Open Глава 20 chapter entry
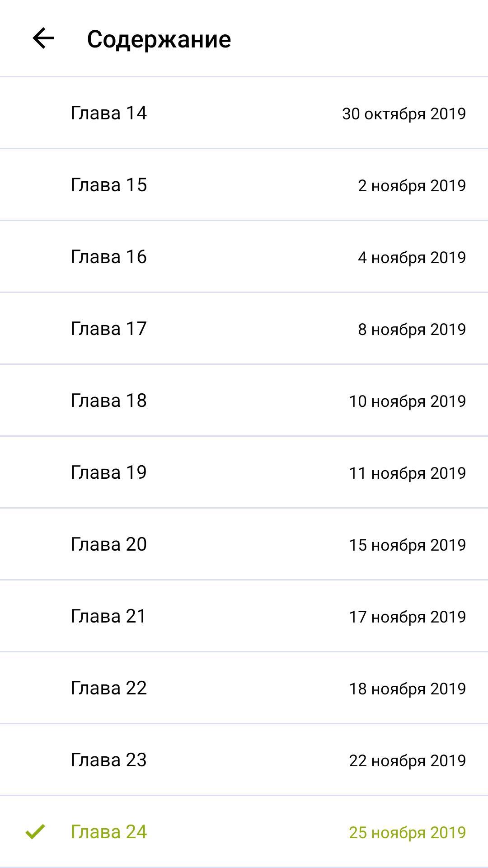Viewport: 488px width, 868px height. pyautogui.click(x=109, y=544)
